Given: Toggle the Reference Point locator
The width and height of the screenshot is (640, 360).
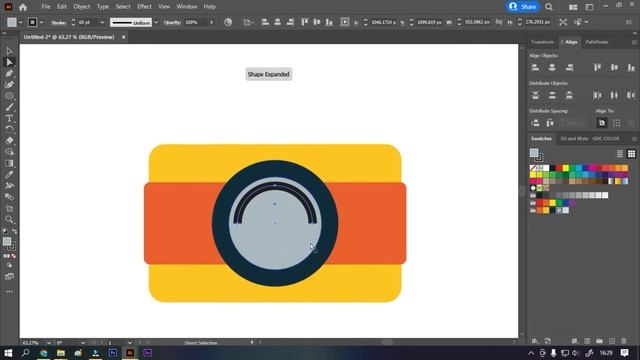Looking at the screenshot, I should point(344,22).
